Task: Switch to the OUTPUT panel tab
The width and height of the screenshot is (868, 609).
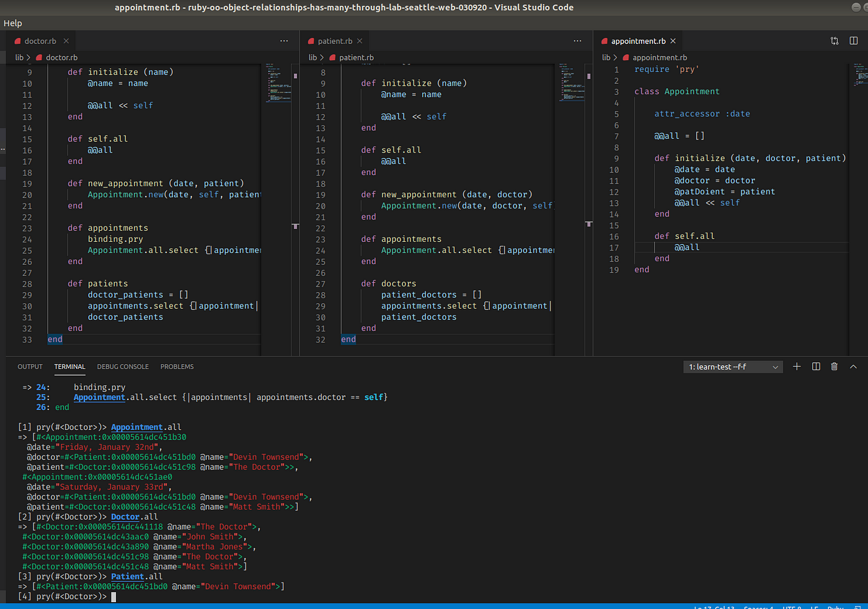Action: click(30, 367)
